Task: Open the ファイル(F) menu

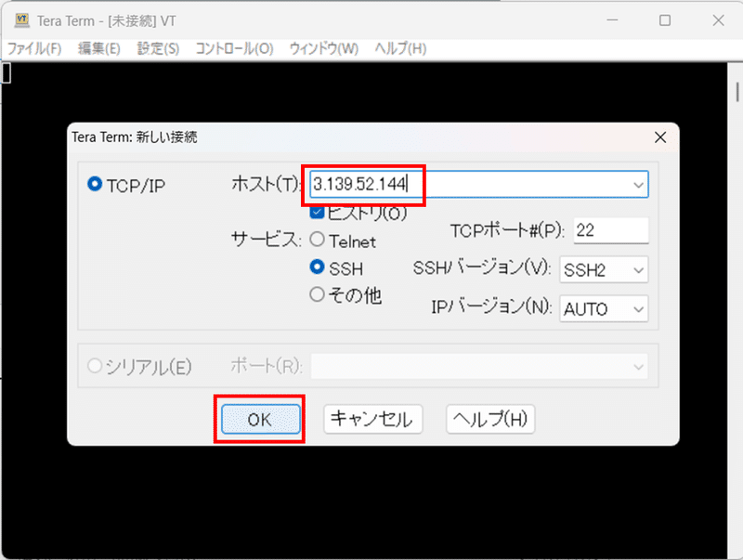Action: pos(34,49)
